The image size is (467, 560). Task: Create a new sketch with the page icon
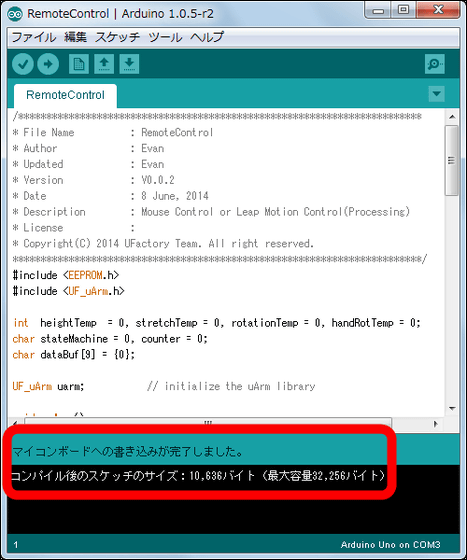(79, 64)
